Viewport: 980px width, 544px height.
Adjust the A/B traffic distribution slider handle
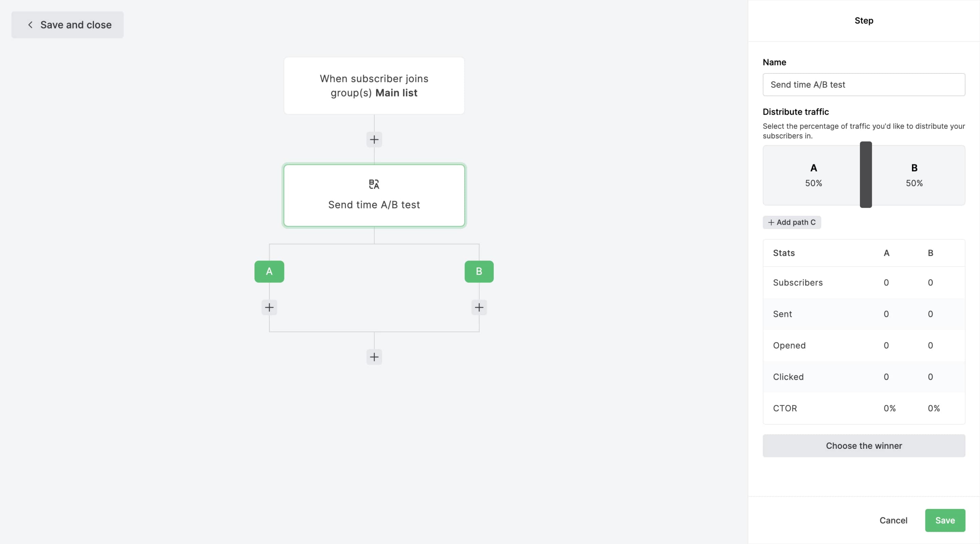(x=865, y=175)
